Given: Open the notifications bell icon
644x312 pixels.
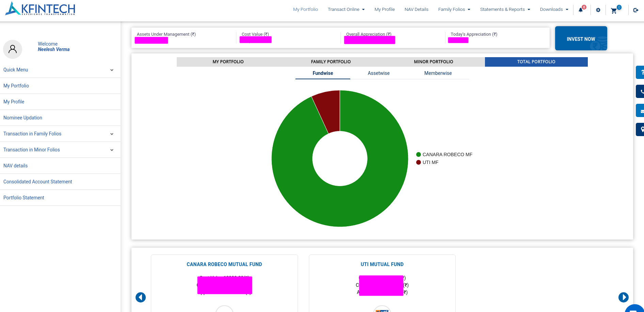Looking at the screenshot, I should (581, 10).
